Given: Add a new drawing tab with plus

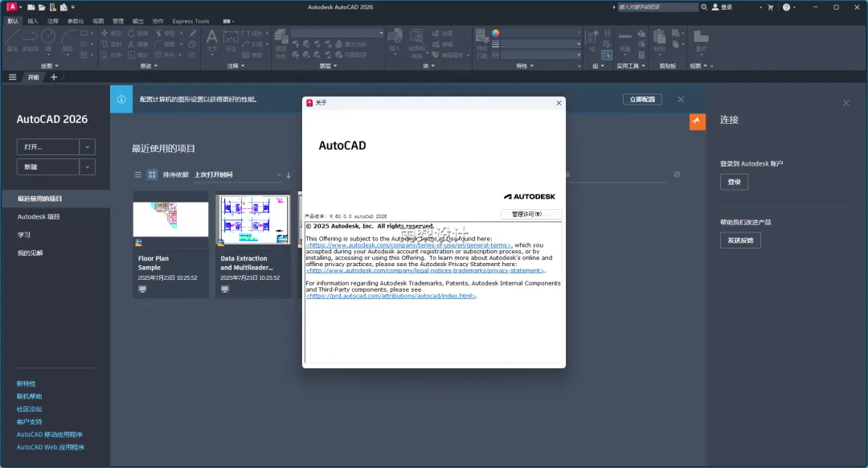Looking at the screenshot, I should click(54, 77).
